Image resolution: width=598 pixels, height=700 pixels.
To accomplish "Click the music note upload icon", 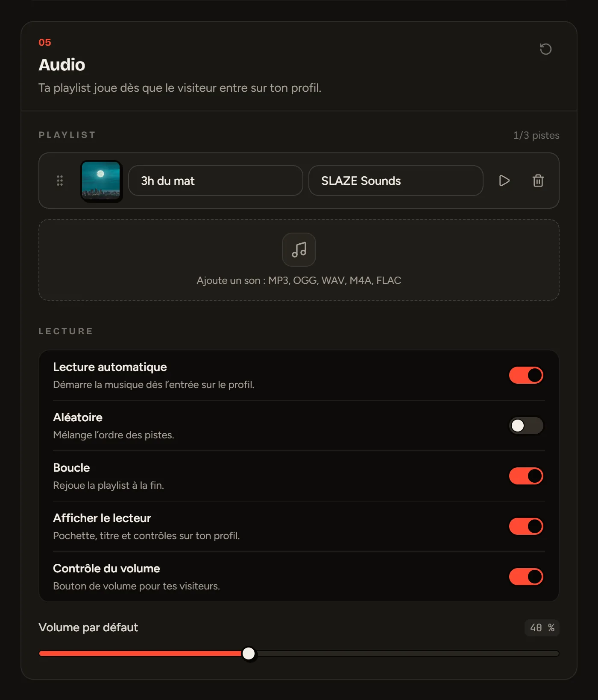I will click(x=299, y=250).
